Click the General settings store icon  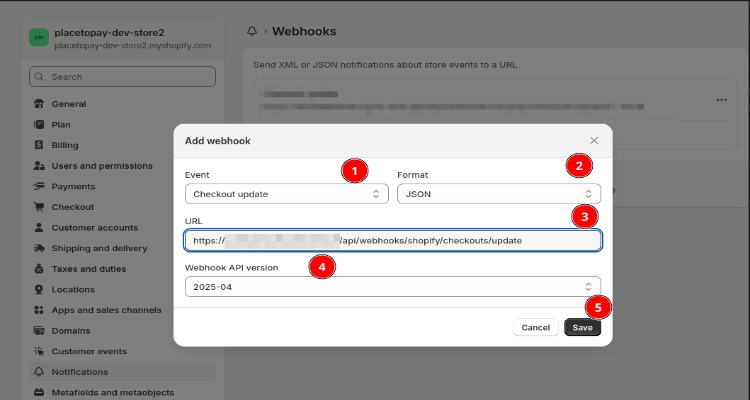(39, 104)
